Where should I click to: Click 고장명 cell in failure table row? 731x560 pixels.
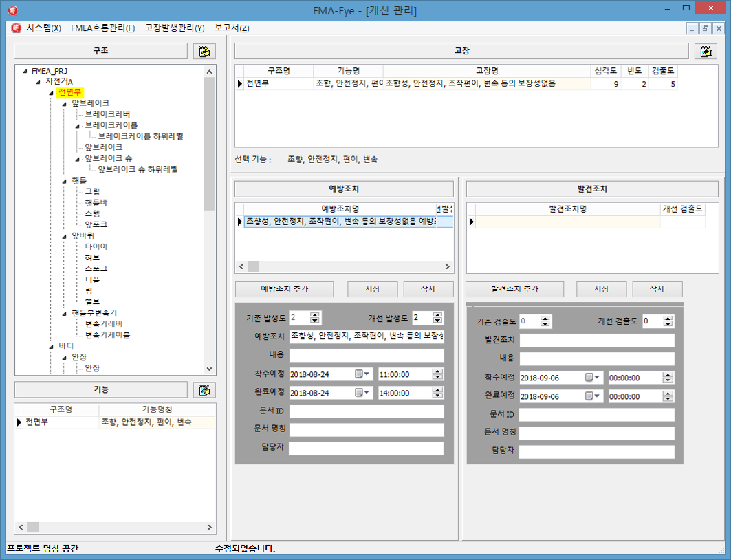[x=487, y=84]
